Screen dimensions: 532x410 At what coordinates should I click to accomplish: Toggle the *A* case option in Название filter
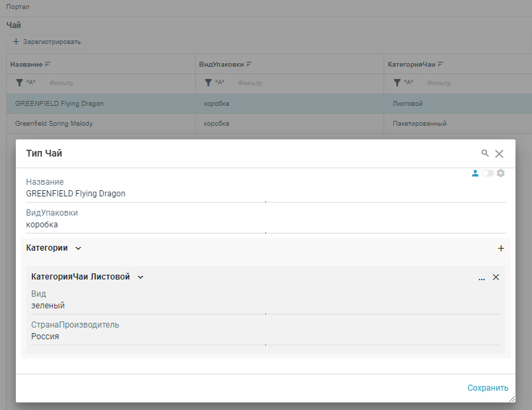coord(31,82)
